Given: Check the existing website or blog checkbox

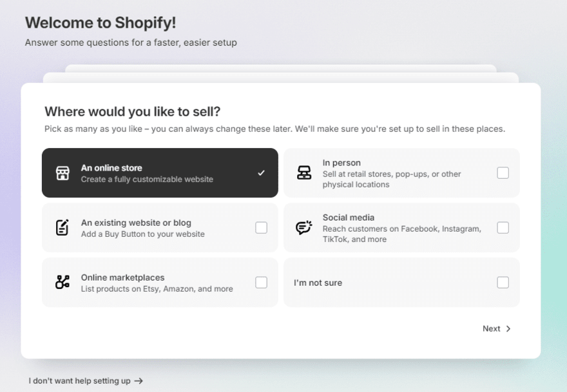Looking at the screenshot, I should coord(261,227).
